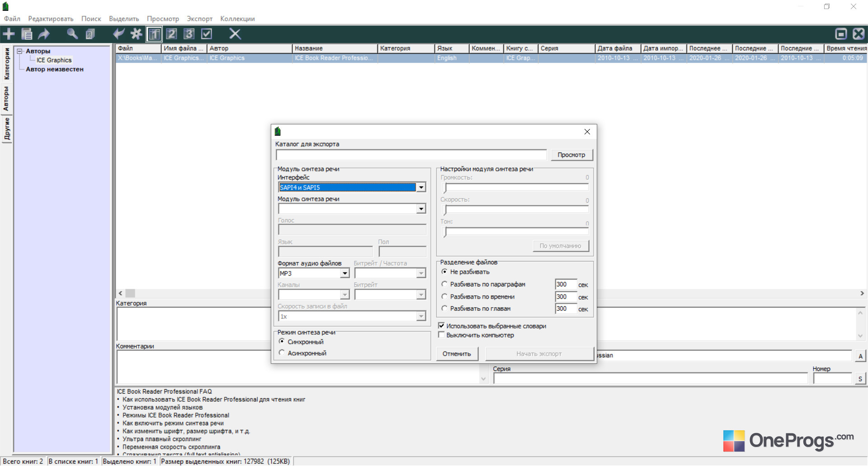Switch to the 'Другие' side tab
Screen dimensions: 868x466
[7, 129]
